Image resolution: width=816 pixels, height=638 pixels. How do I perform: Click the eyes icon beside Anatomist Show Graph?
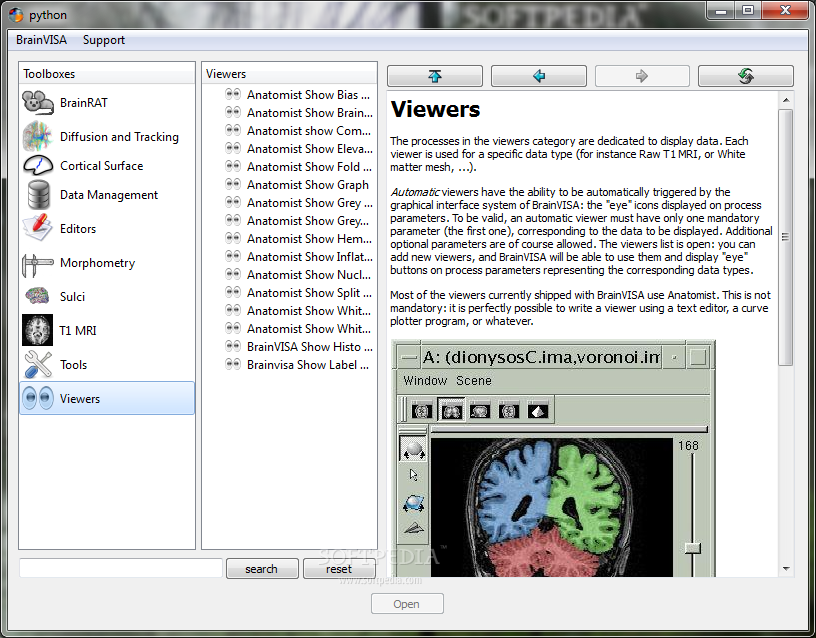[233, 184]
